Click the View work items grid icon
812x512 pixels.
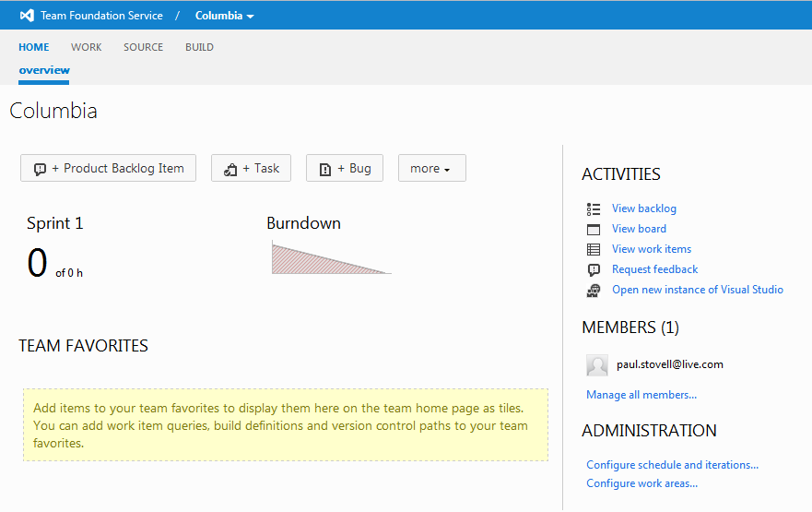pyautogui.click(x=594, y=249)
